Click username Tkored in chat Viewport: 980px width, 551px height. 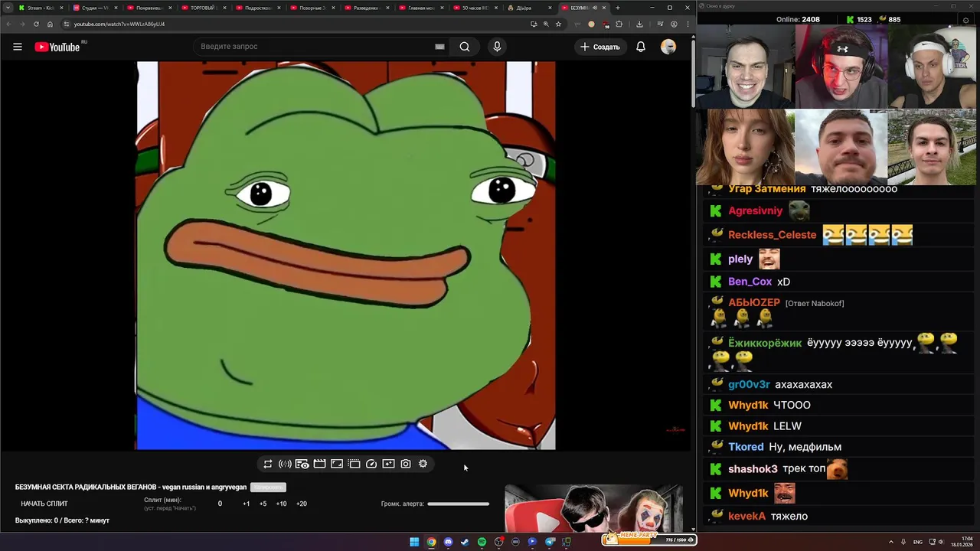[746, 447]
